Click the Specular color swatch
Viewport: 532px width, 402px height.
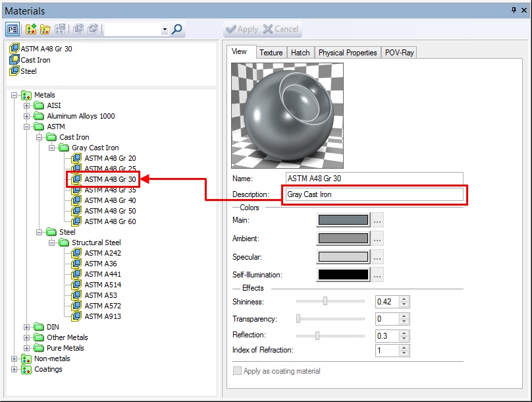[x=343, y=257]
